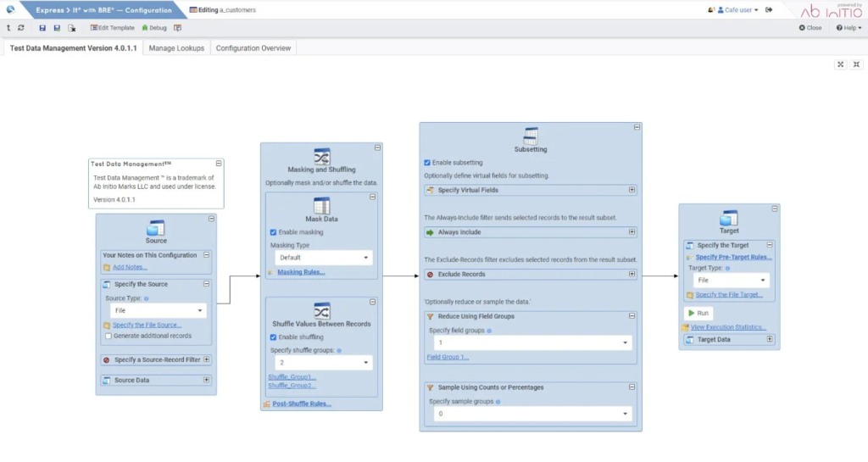Screen dimensions: 868x462
Task: Switch to the Configuration Overview tab
Action: coord(253,48)
